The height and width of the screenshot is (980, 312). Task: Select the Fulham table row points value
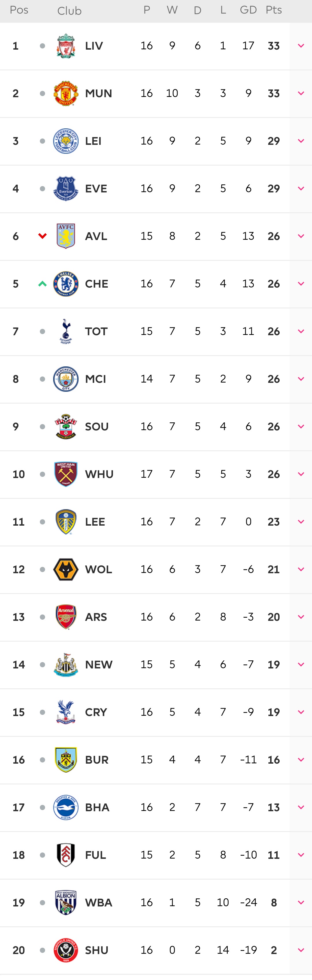pos(274,855)
